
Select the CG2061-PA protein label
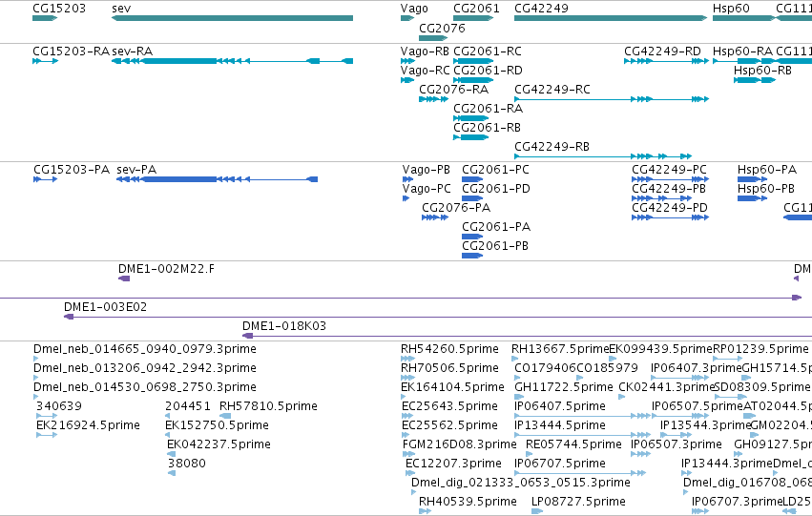point(496,227)
